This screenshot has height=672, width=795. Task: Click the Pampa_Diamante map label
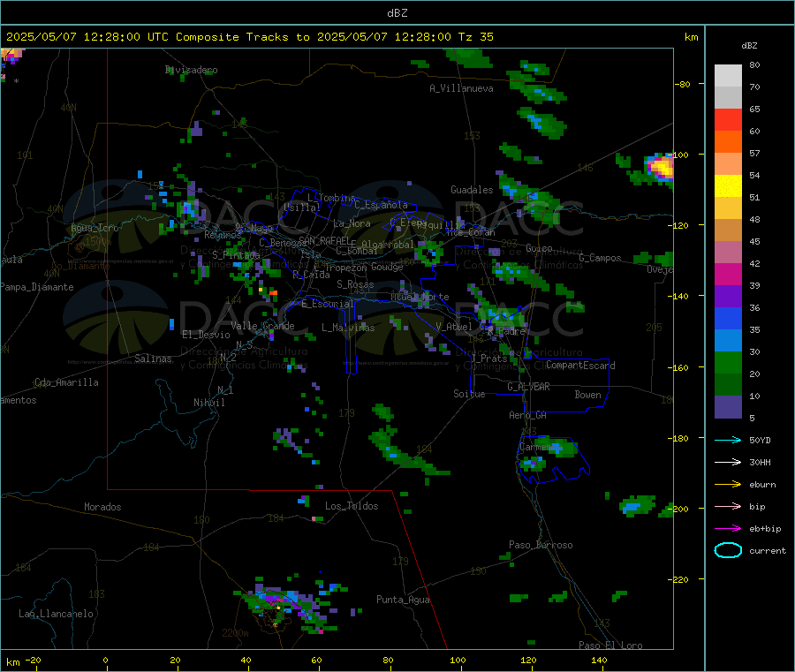[x=37, y=287]
